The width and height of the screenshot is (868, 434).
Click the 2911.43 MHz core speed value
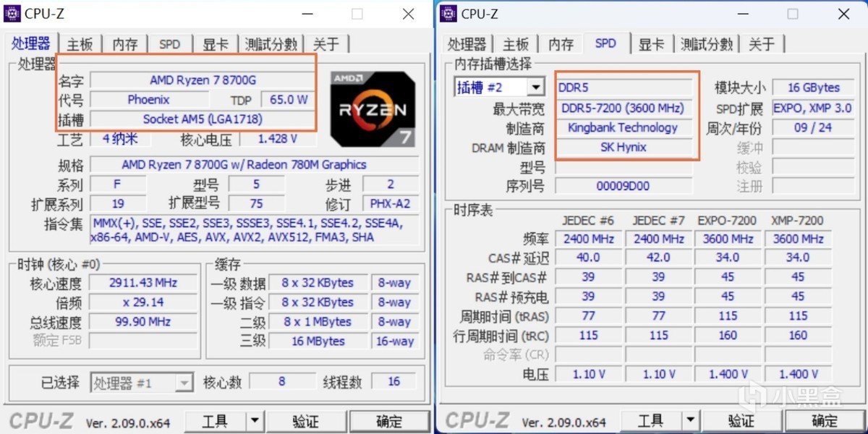point(143,283)
